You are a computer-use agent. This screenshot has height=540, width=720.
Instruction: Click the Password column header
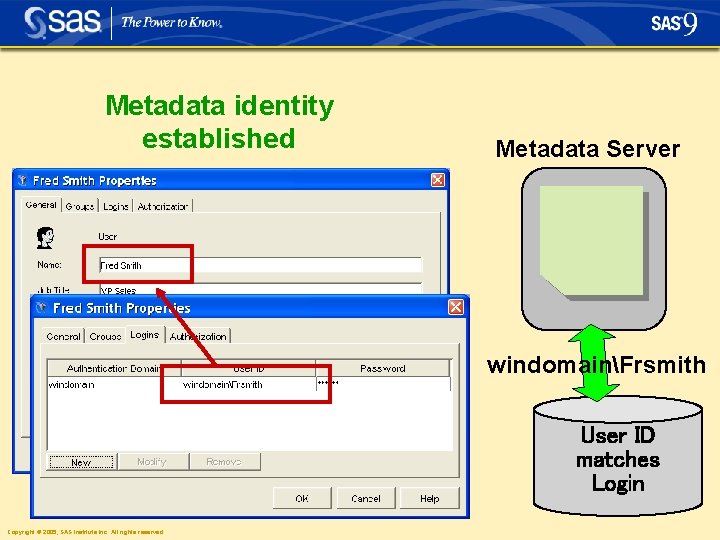pos(382,368)
